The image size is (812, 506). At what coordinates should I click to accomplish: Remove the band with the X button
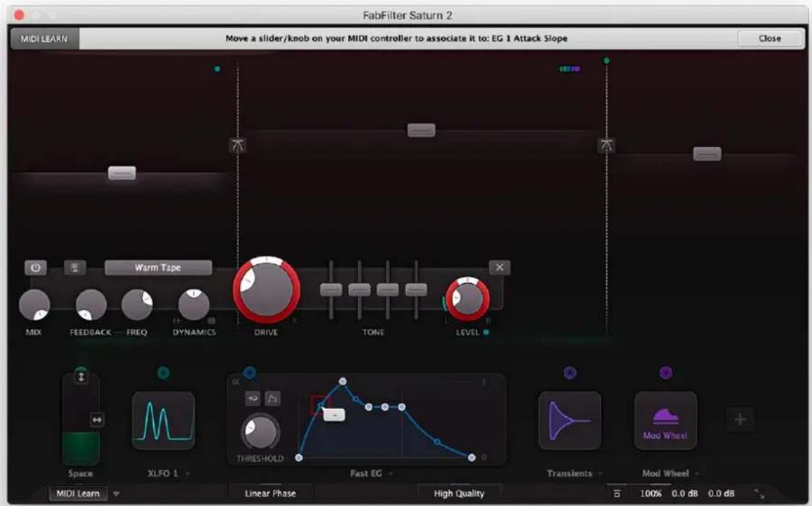(499, 267)
